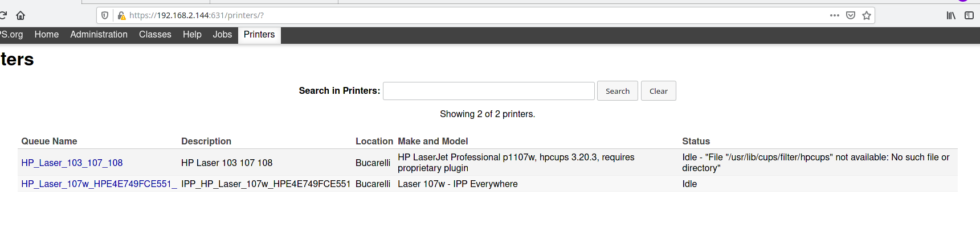Bookmark this page with star icon
The height and width of the screenshot is (228, 980).
[867, 15]
